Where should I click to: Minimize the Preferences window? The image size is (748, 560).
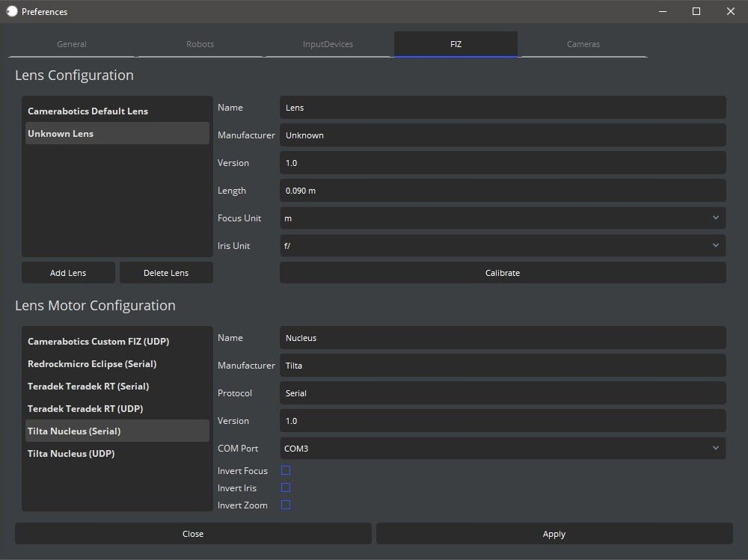point(663,11)
